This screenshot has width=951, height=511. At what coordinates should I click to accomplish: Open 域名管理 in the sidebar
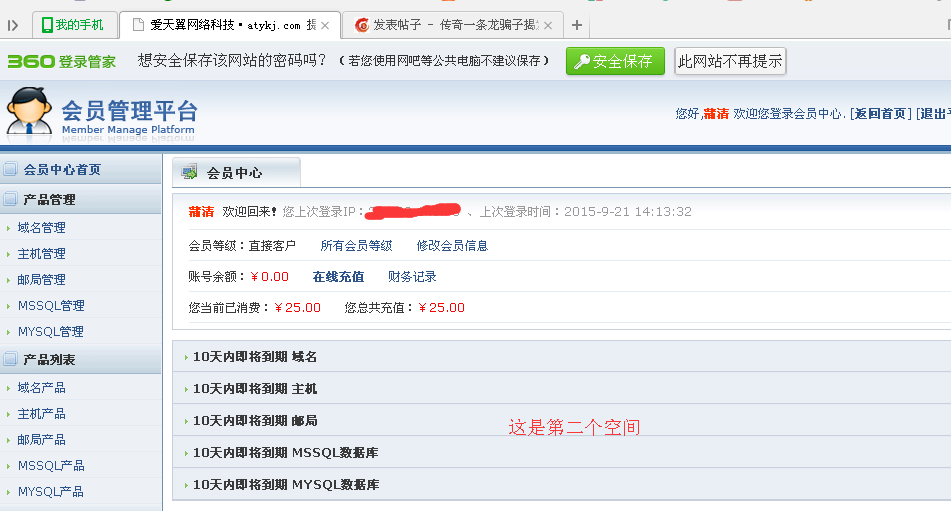pyautogui.click(x=42, y=228)
